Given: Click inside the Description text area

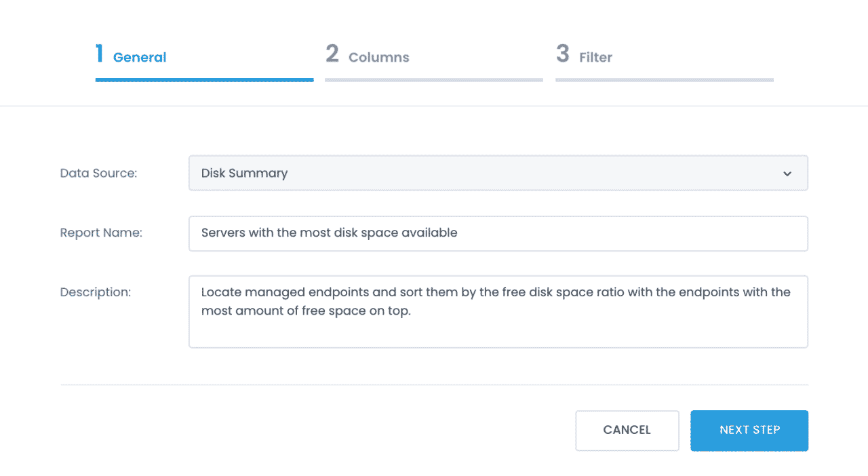Looking at the screenshot, I should [498, 312].
